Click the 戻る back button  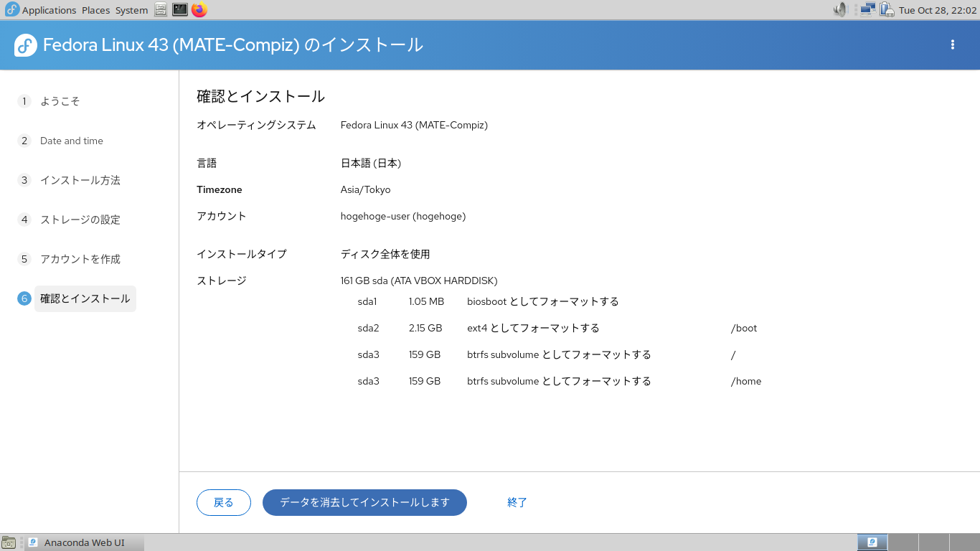(224, 502)
